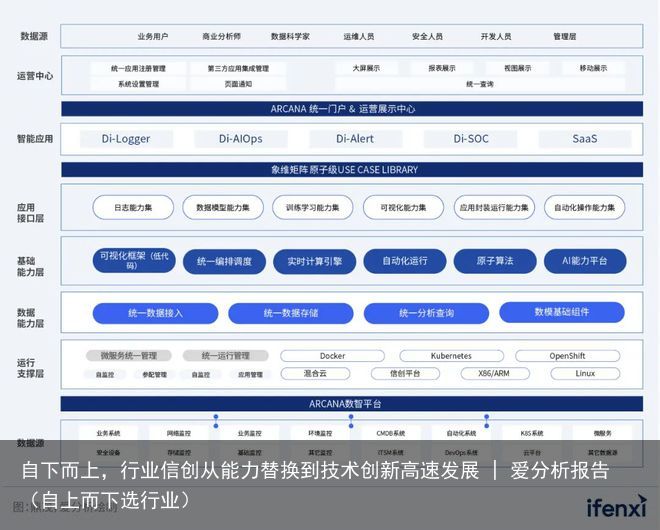Click the 混合云 pill
Viewport: 660px width, 530px height.
click(315, 373)
